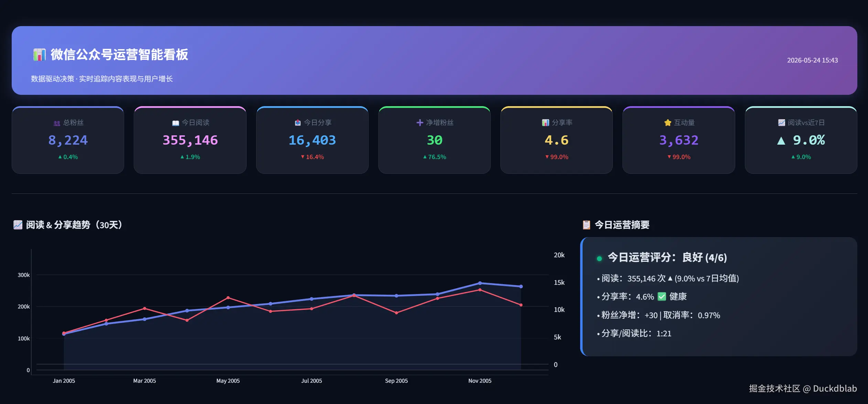Click the right axis label 20k
868x404 pixels.
[x=559, y=255]
